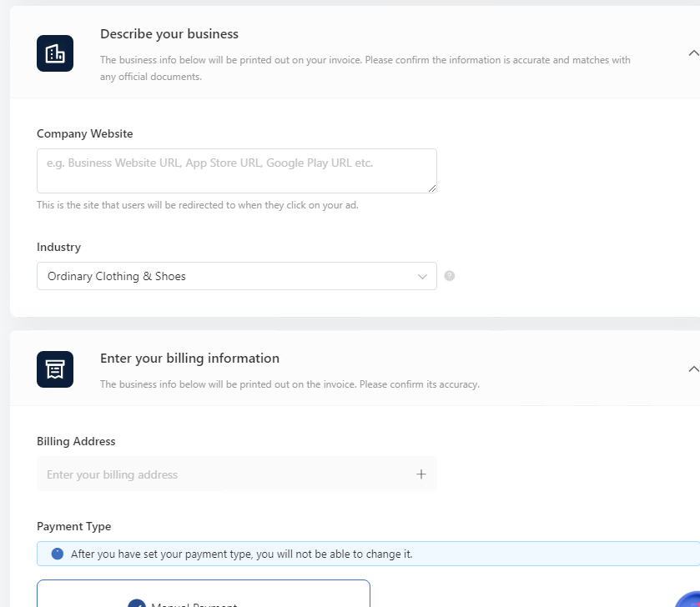Click the plus icon in Billing Address field
Image resolution: width=700 pixels, height=607 pixels.
tap(421, 474)
